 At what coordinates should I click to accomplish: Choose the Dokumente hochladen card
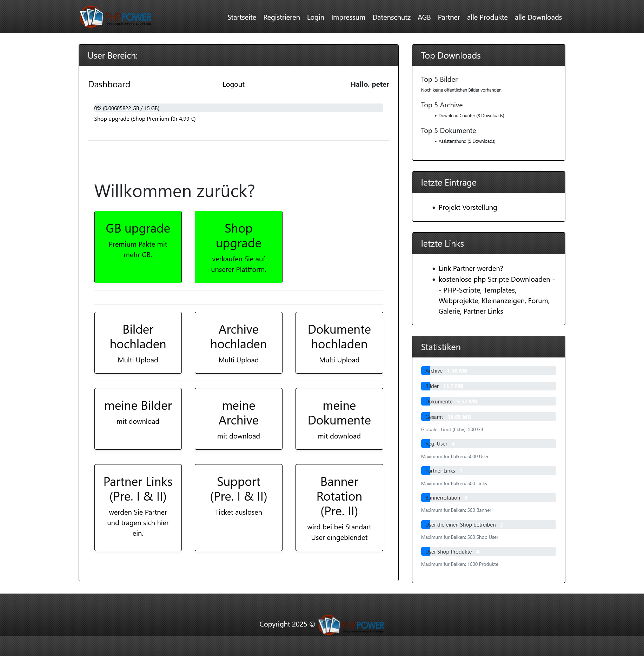click(x=339, y=343)
